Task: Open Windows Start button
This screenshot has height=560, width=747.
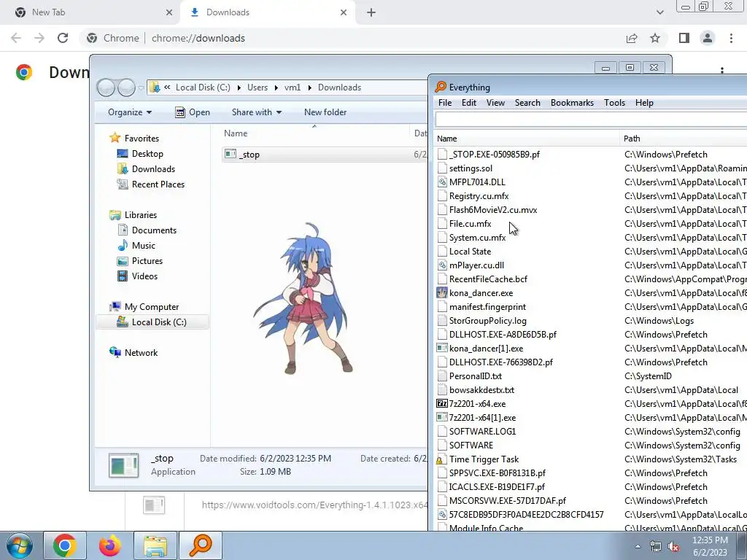Action: pyautogui.click(x=19, y=545)
